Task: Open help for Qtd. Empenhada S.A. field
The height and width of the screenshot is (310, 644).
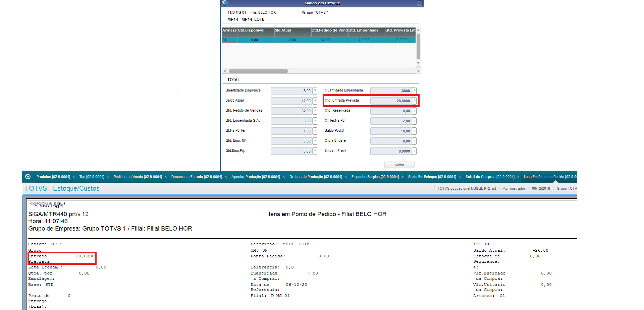Action: [x=315, y=121]
